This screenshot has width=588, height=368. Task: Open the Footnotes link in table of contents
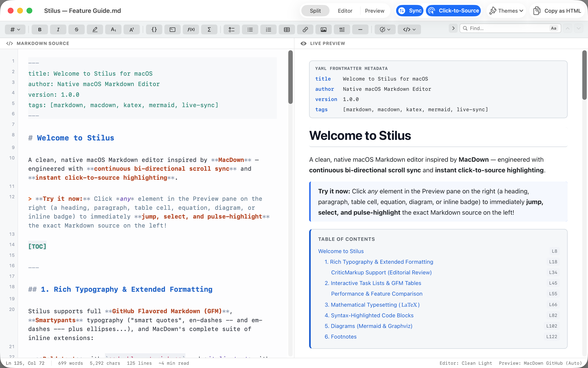[340, 337]
